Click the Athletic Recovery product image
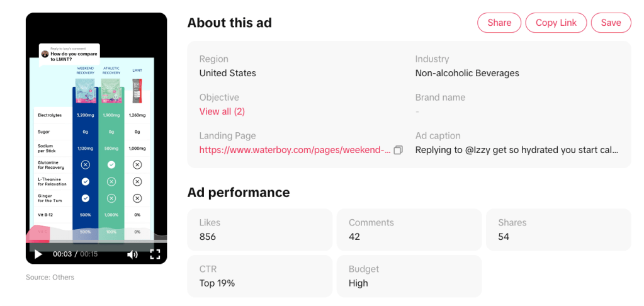644x306 pixels. [111, 93]
